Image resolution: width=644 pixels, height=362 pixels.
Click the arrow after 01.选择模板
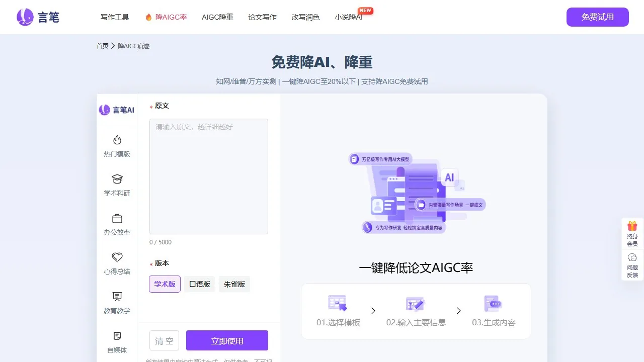373,311
